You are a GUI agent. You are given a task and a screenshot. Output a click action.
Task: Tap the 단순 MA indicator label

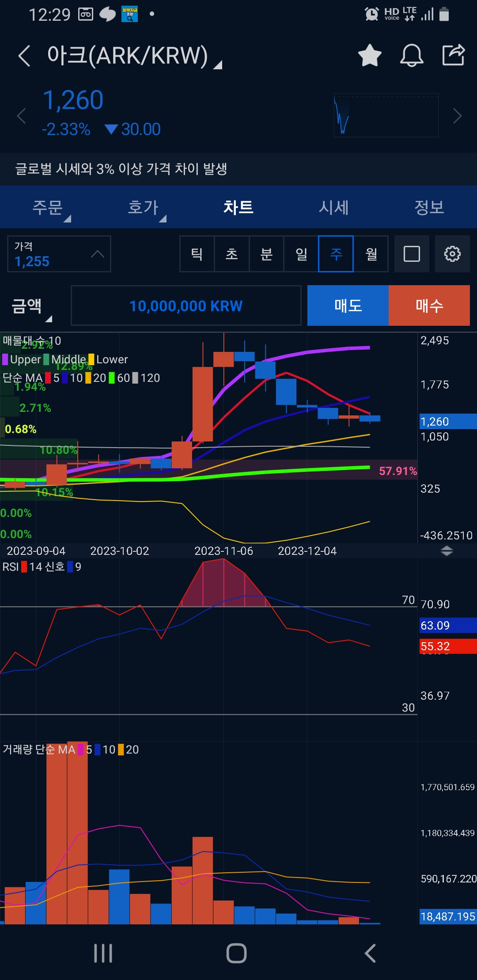[23, 378]
